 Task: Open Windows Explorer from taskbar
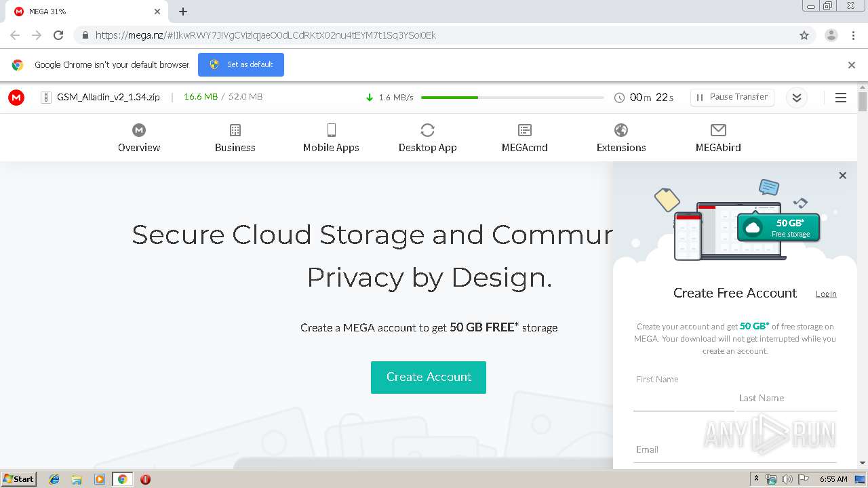pos(77,479)
